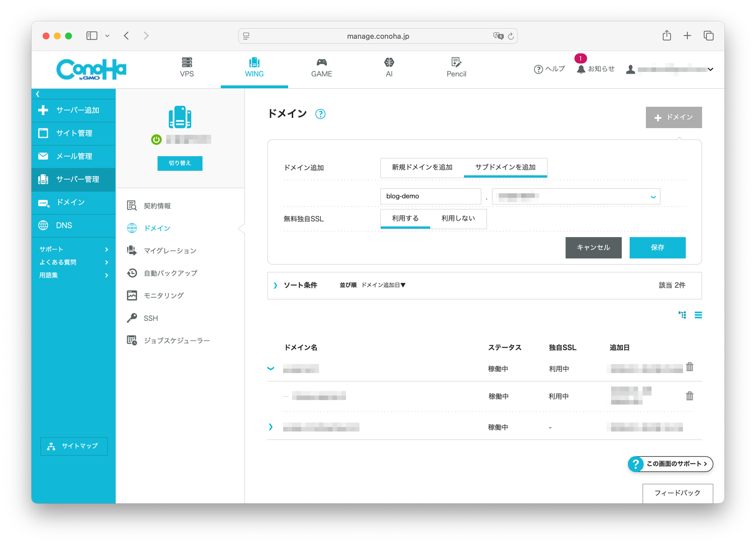Select '利用しない' for free SSL
This screenshot has width=756, height=545.
click(x=458, y=219)
